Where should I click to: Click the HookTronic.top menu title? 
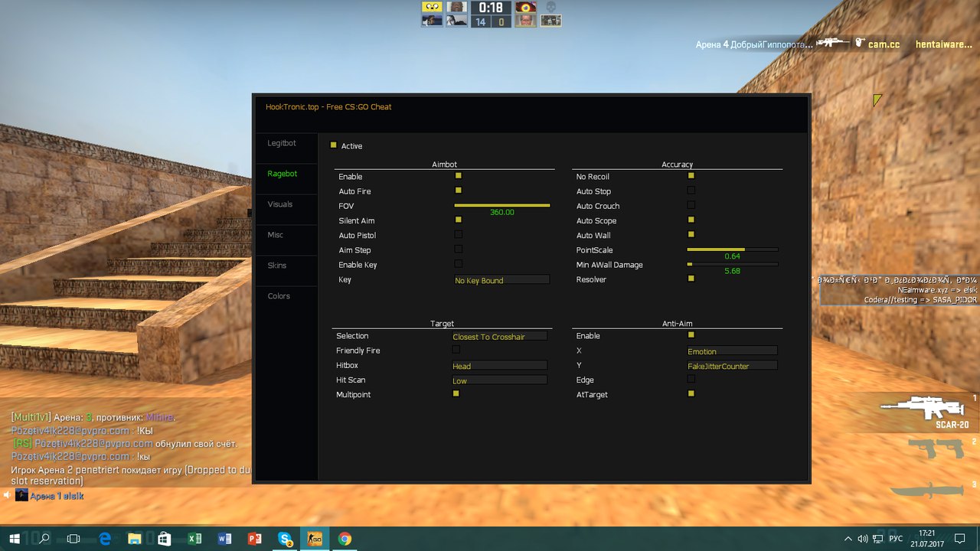[328, 107]
